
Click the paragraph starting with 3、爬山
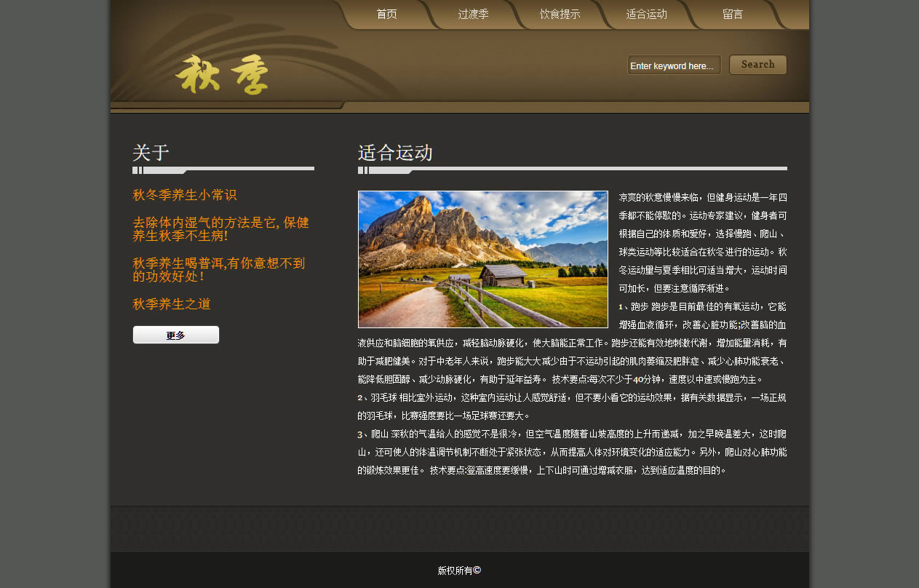click(x=571, y=452)
